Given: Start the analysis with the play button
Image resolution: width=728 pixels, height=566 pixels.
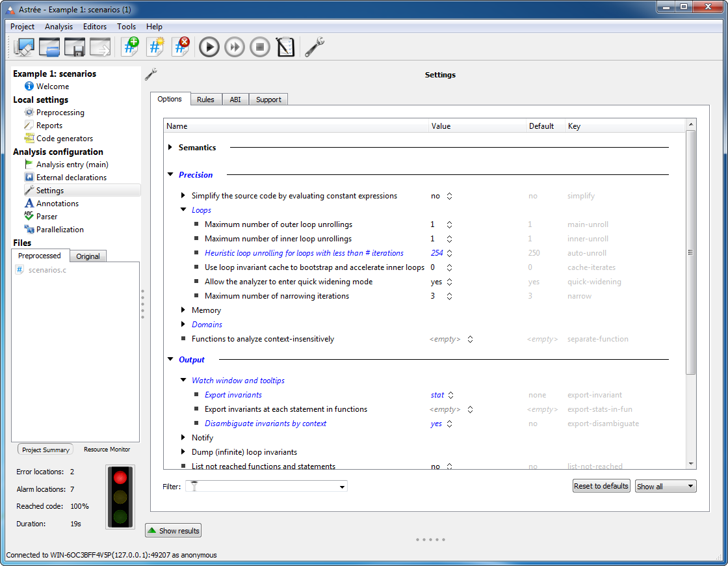Looking at the screenshot, I should pos(209,47).
